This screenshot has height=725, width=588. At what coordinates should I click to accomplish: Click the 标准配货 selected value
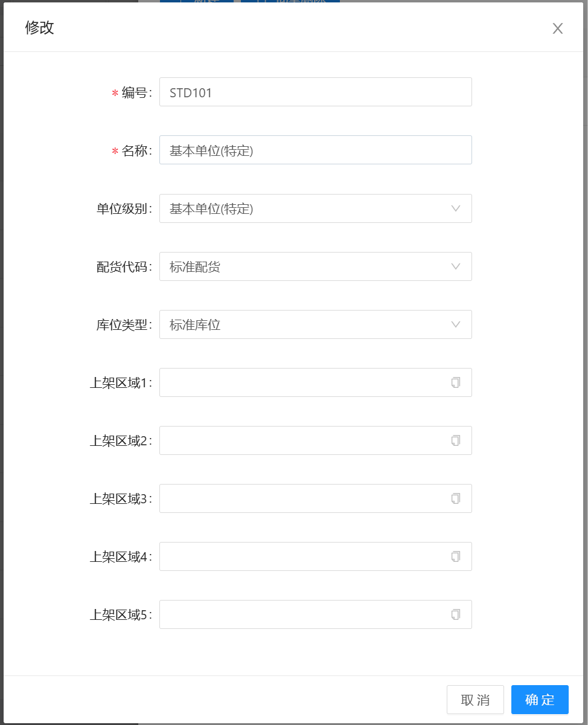point(196,267)
